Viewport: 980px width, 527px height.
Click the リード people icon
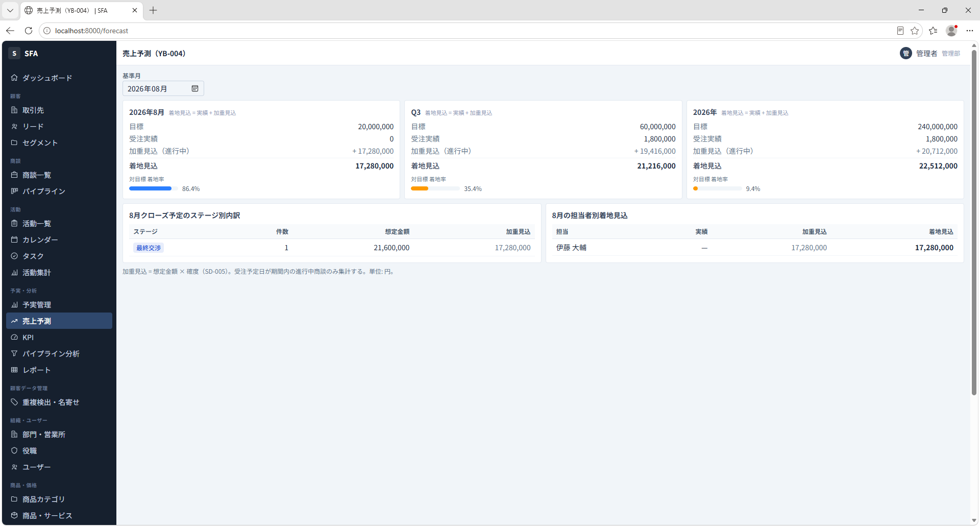(14, 126)
